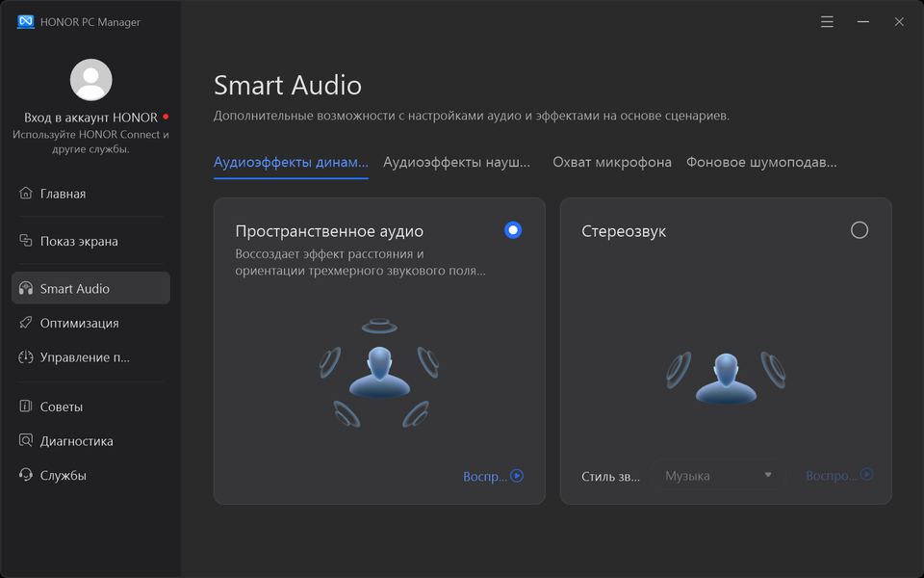924x578 pixels.
Task: Switch to Фоновое шумоподав... tab
Action: 761,162
